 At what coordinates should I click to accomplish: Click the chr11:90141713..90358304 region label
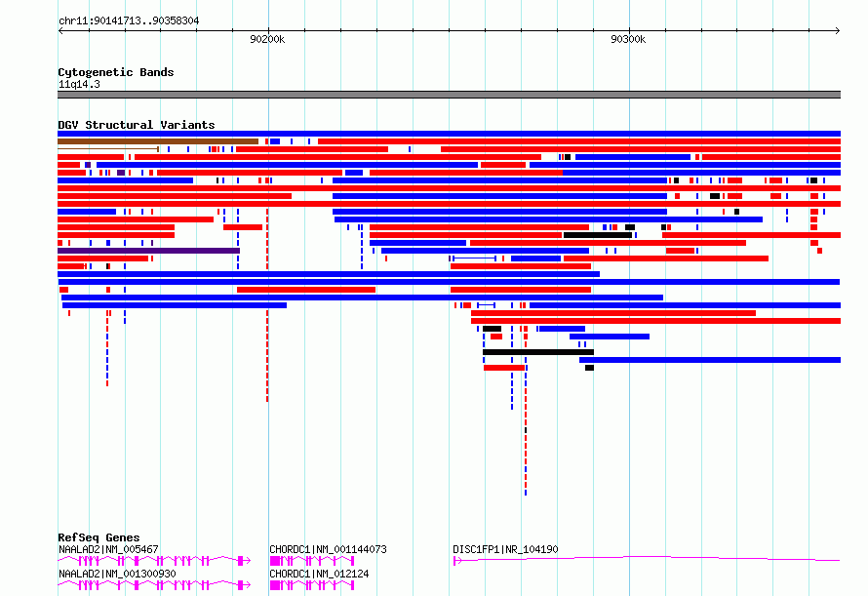(129, 20)
